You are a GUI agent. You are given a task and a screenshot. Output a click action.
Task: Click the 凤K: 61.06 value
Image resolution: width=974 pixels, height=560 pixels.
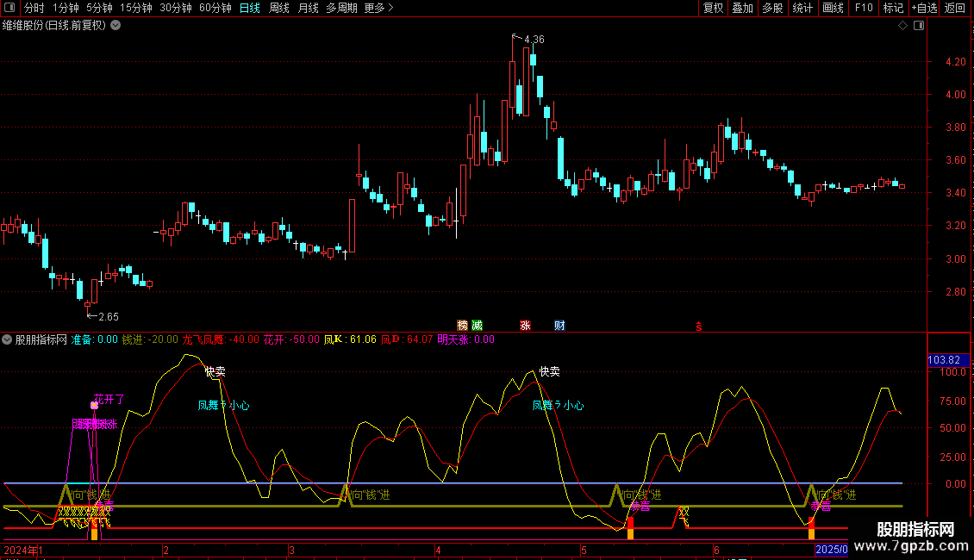[350, 339]
